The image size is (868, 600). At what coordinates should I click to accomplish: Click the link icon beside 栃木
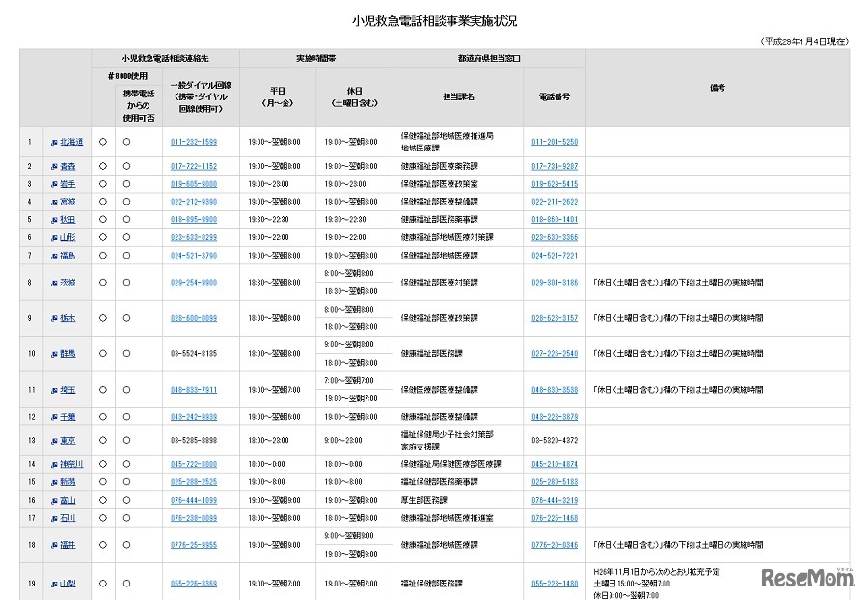click(54, 318)
